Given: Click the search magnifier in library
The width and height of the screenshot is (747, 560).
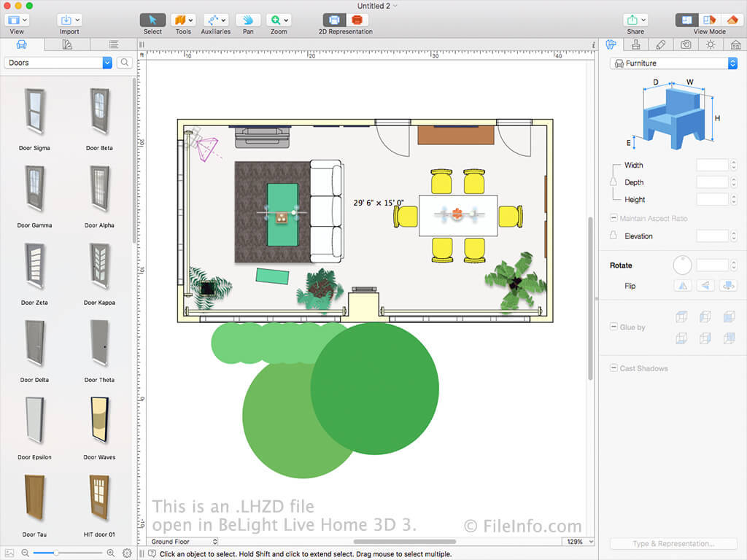Looking at the screenshot, I should [124, 63].
